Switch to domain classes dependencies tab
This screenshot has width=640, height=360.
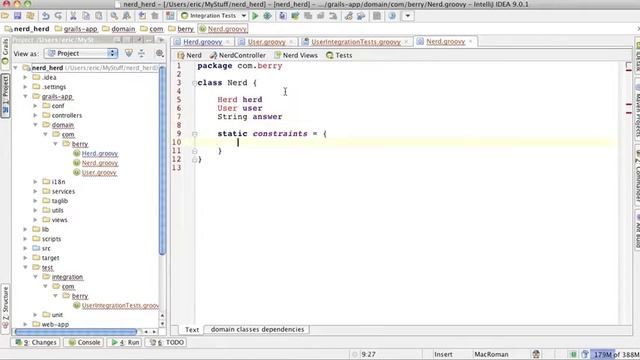tap(257, 329)
